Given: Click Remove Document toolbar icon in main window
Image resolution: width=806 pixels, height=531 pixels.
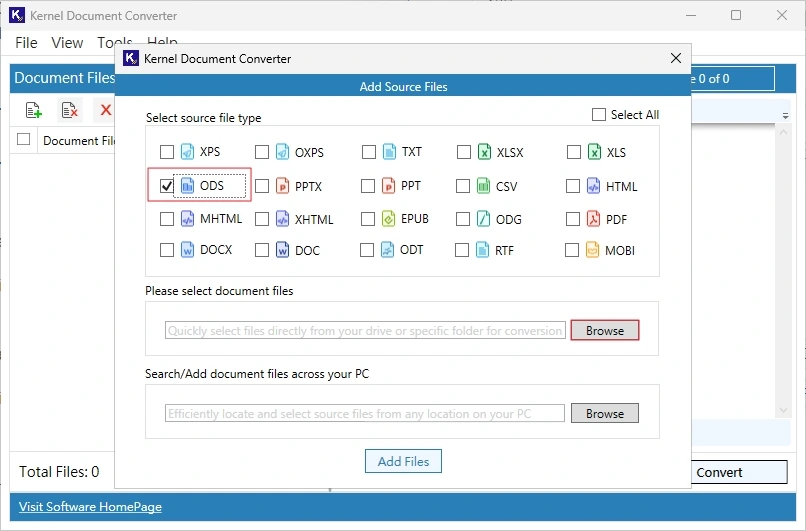Looking at the screenshot, I should pyautogui.click(x=69, y=109).
